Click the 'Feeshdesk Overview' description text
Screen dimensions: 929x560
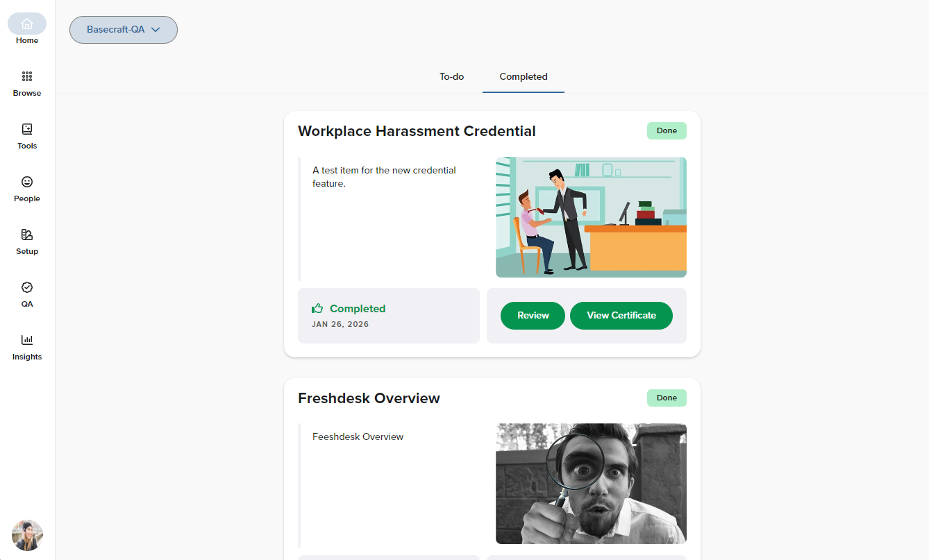point(358,436)
